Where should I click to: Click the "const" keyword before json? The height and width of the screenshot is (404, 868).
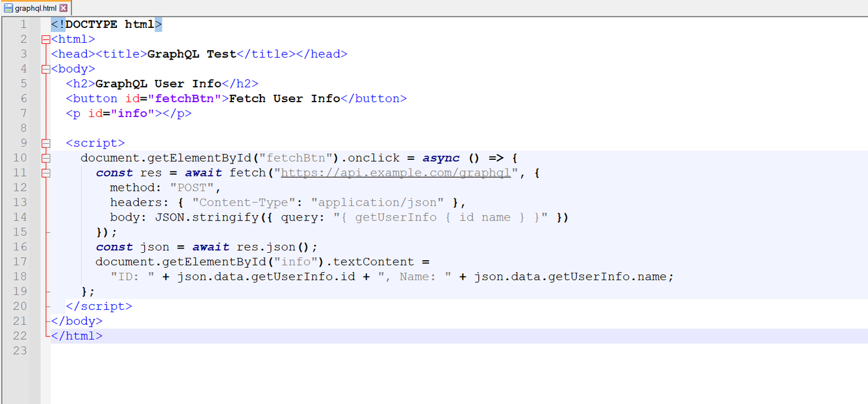[114, 247]
